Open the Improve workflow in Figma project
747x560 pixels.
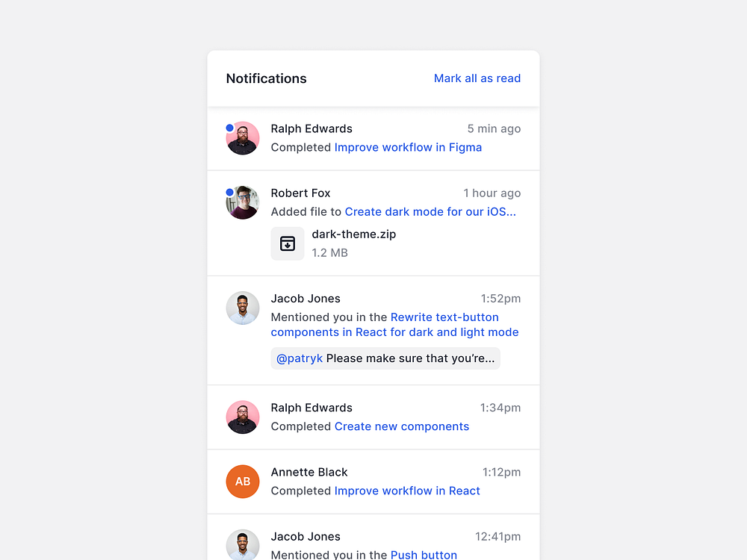pos(408,147)
